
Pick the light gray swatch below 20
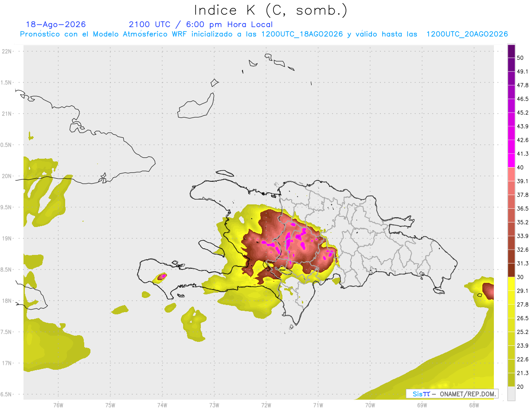pyautogui.click(x=511, y=394)
